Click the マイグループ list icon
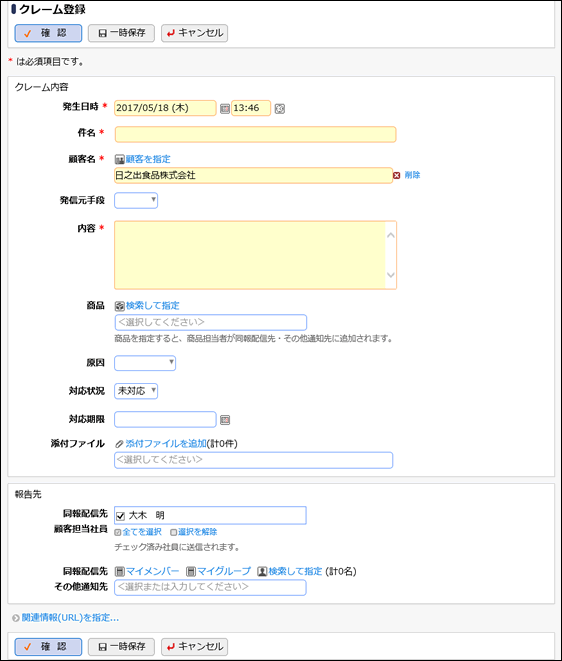 (191, 572)
